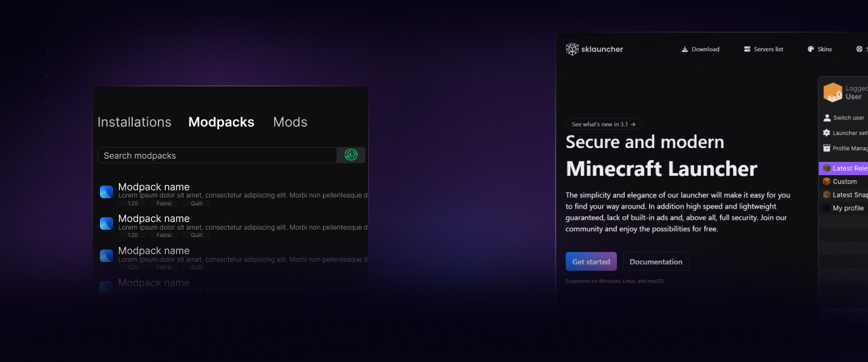This screenshot has height=362, width=868.
Task: Switch to the Installations tab
Action: pos(134,122)
